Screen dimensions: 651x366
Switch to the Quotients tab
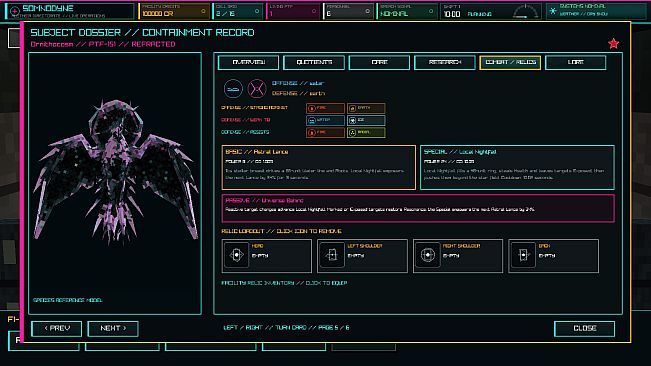314,62
